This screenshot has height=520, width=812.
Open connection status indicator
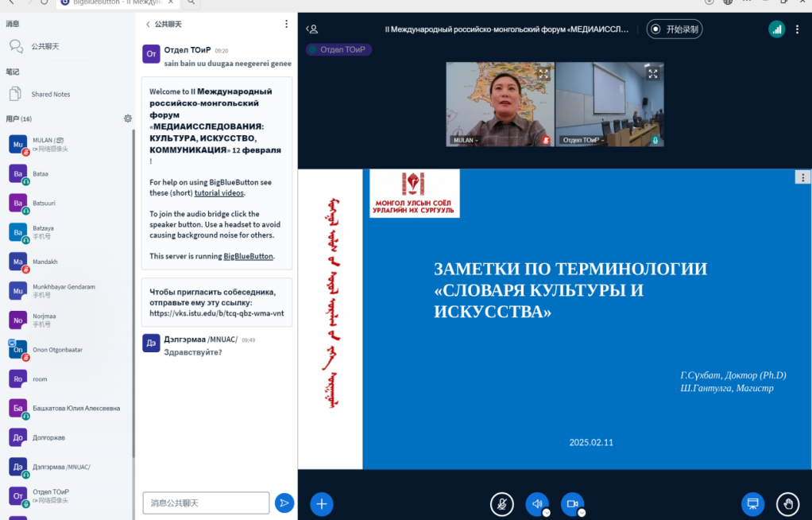(x=776, y=29)
